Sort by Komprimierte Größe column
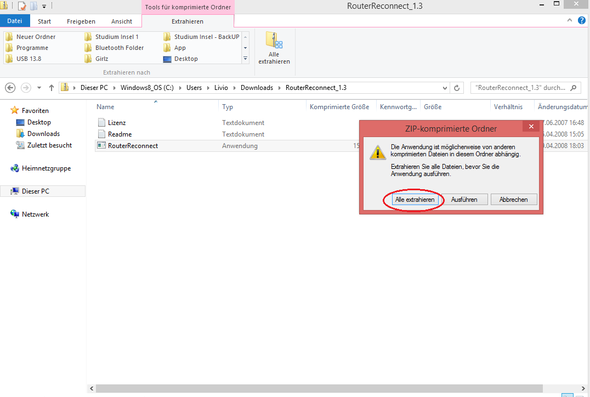Viewport: 590px width, 397px height. 339,106
